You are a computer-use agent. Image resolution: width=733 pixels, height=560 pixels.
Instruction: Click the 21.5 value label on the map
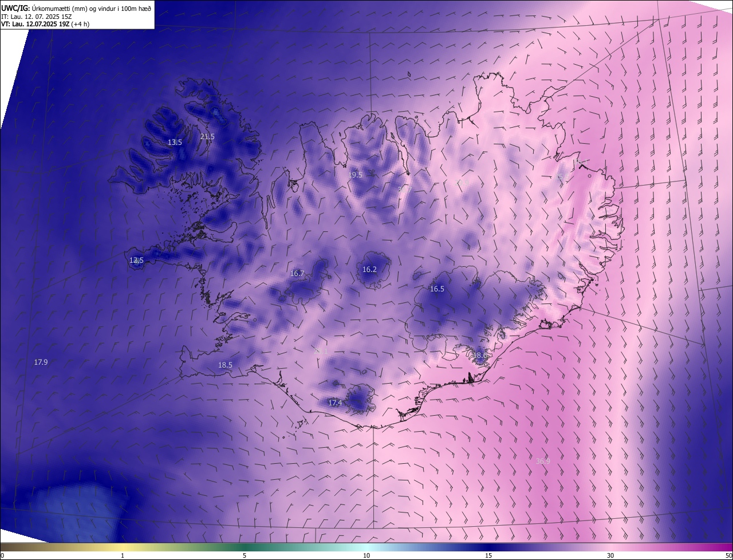[x=207, y=136]
